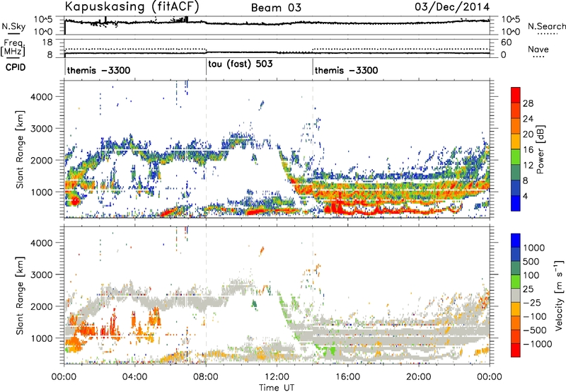Click the red top segment of Power color bar
Screen dimensions: 566x392
pyautogui.click(x=516, y=95)
